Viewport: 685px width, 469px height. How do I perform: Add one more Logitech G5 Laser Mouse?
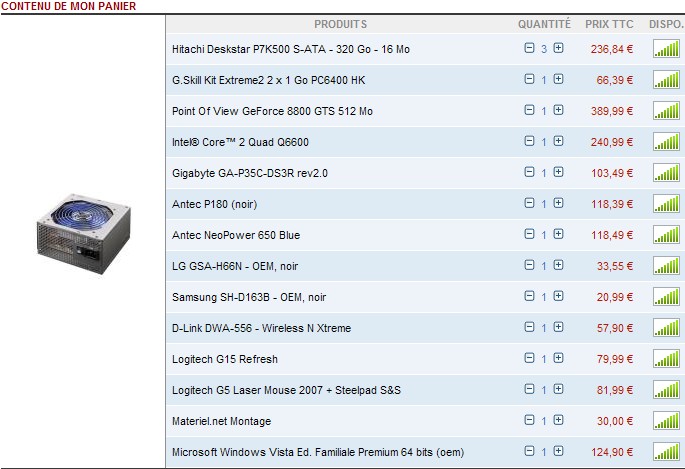[x=558, y=389]
